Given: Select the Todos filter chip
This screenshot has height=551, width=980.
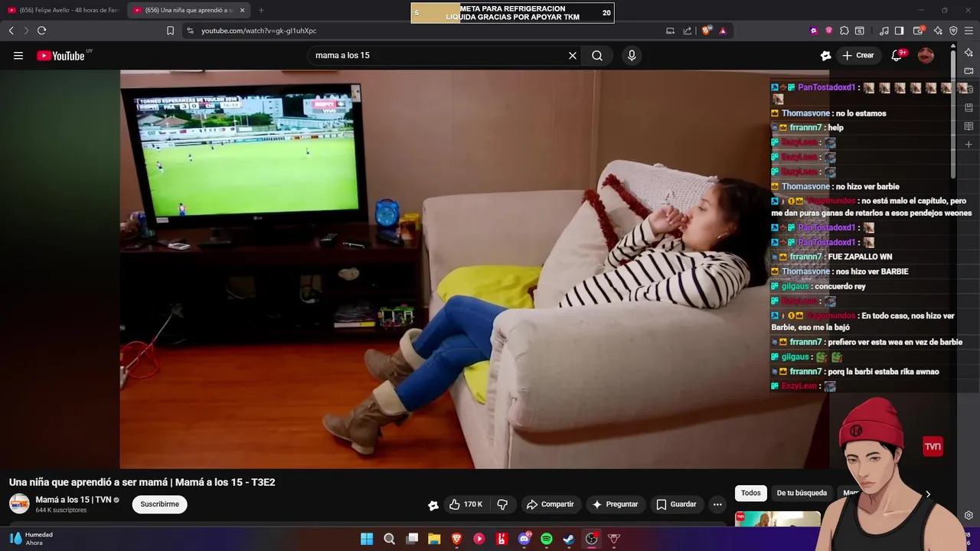Looking at the screenshot, I should (x=750, y=493).
